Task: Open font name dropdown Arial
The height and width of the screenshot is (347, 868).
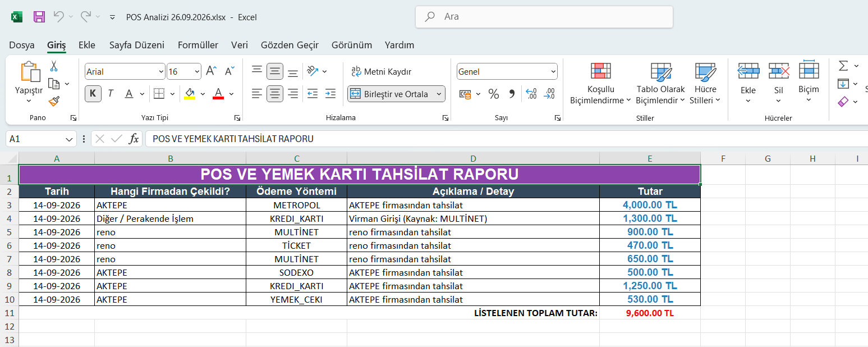Action: pos(161,71)
